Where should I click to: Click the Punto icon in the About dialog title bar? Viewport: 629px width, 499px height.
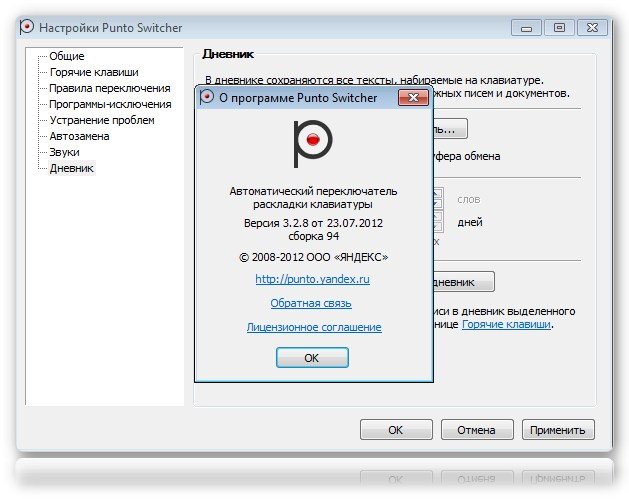[207, 97]
